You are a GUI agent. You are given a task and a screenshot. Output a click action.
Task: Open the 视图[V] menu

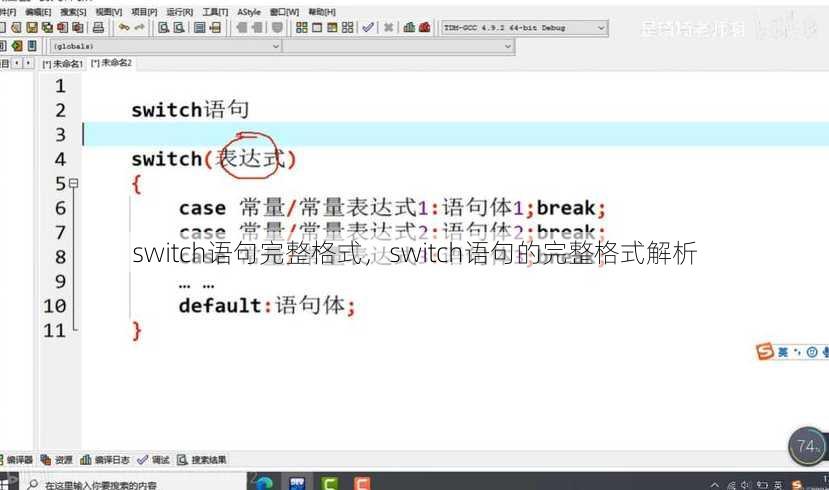(x=108, y=12)
